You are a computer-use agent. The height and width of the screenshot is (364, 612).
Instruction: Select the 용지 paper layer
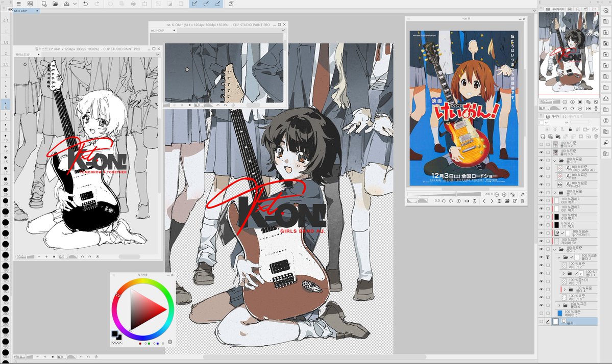(x=575, y=322)
